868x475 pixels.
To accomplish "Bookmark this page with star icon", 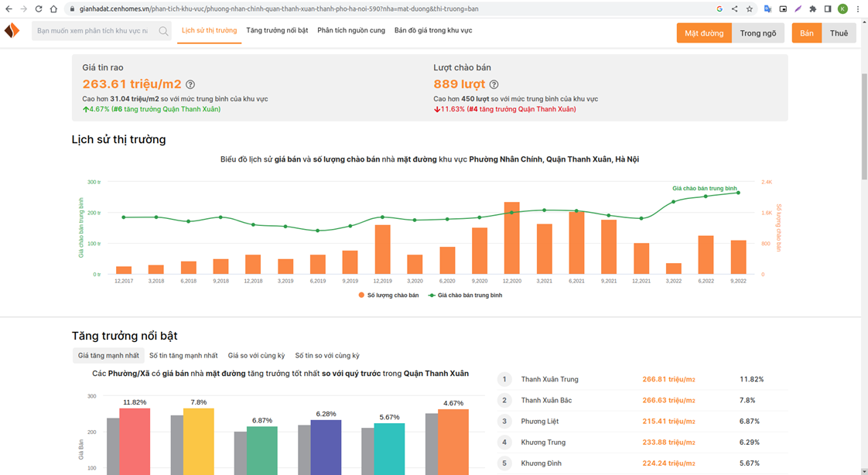I will (x=750, y=9).
